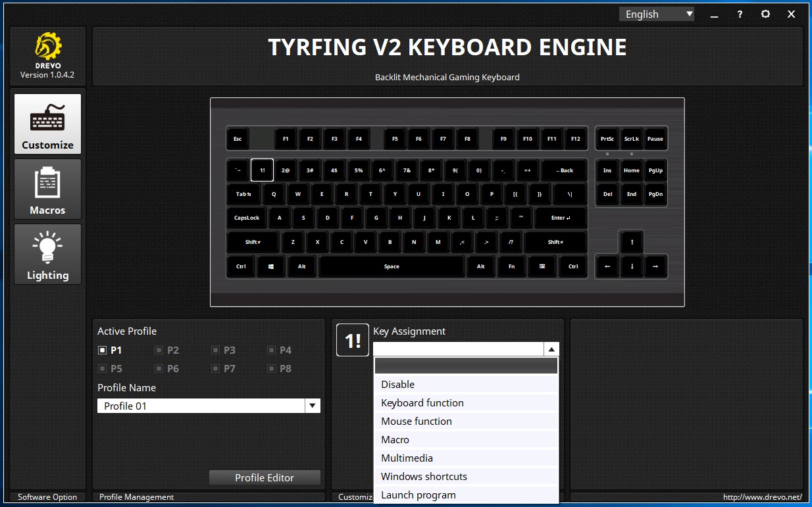Open the Profile Editor

(x=265, y=477)
